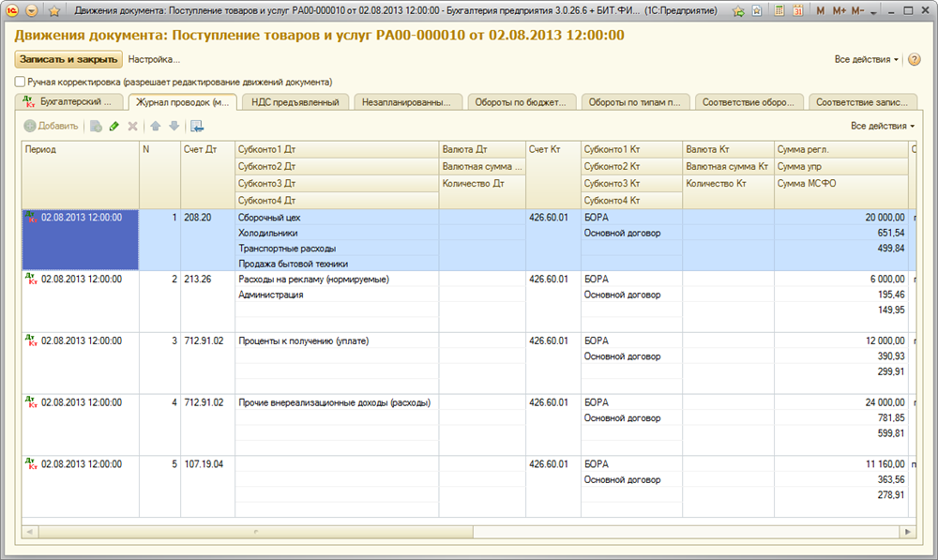
Task: Click the help question mark icon
Action: pos(915,59)
